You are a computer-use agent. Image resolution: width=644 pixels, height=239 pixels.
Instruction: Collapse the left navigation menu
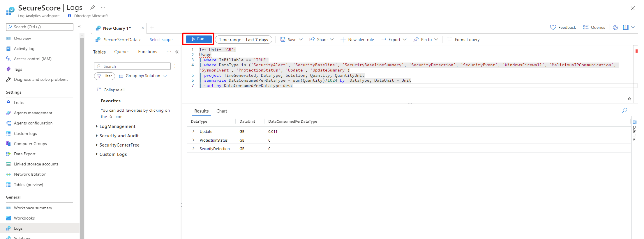tap(79, 27)
